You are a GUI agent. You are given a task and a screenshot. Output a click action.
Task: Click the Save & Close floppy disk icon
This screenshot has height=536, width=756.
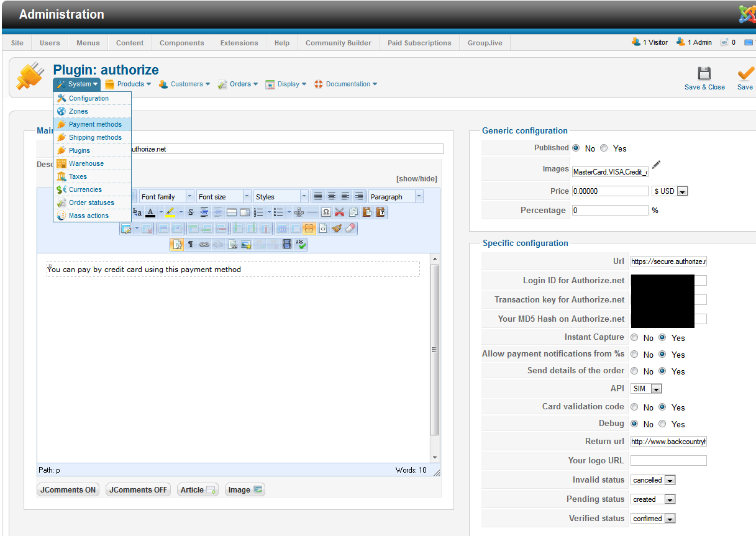tap(704, 74)
